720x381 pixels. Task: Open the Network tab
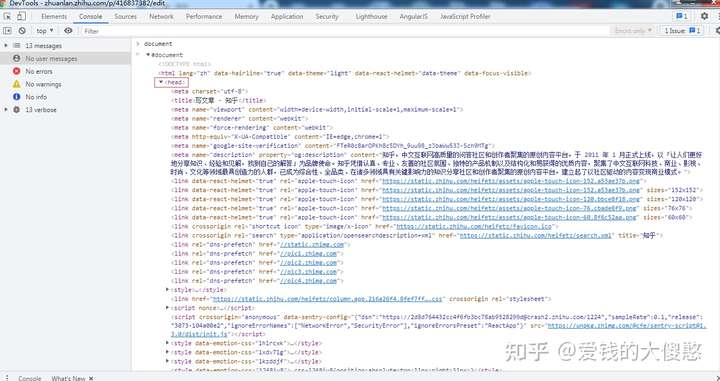click(161, 17)
